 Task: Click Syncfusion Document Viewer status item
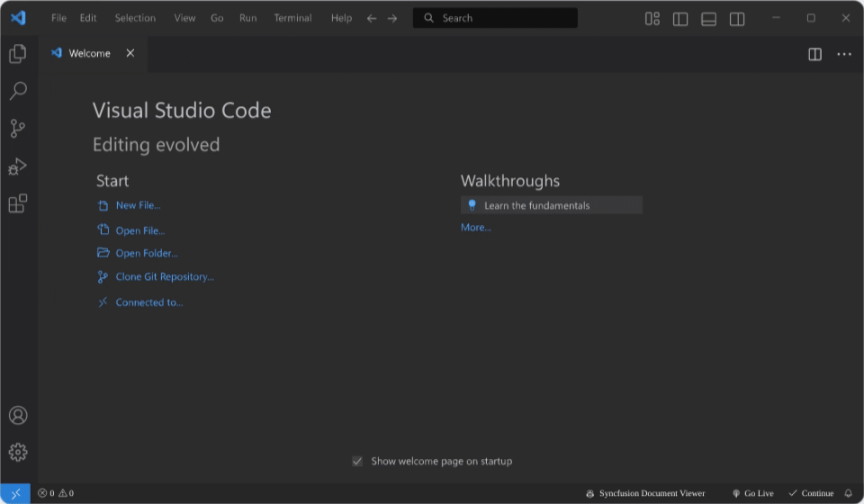click(645, 493)
